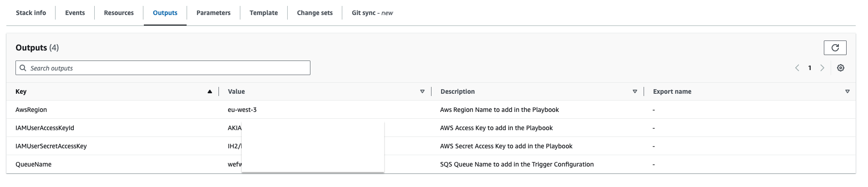View the Template tab
868x187 pixels.
[264, 13]
